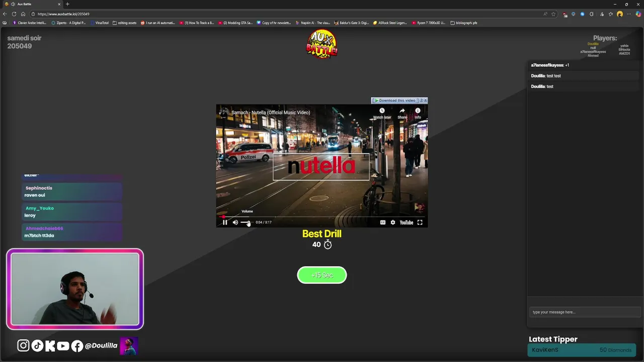Open the Modding GTA Sa... bookmark
The image size is (644, 362).
(x=235, y=23)
